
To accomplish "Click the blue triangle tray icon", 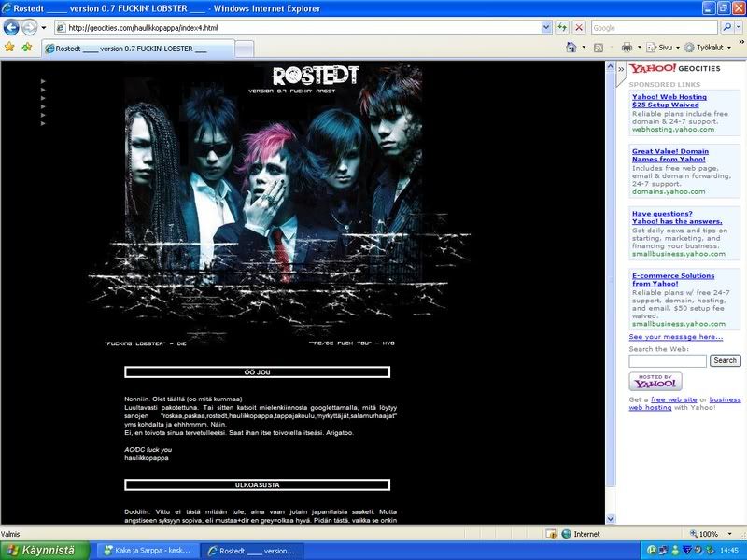I will pos(686,551).
